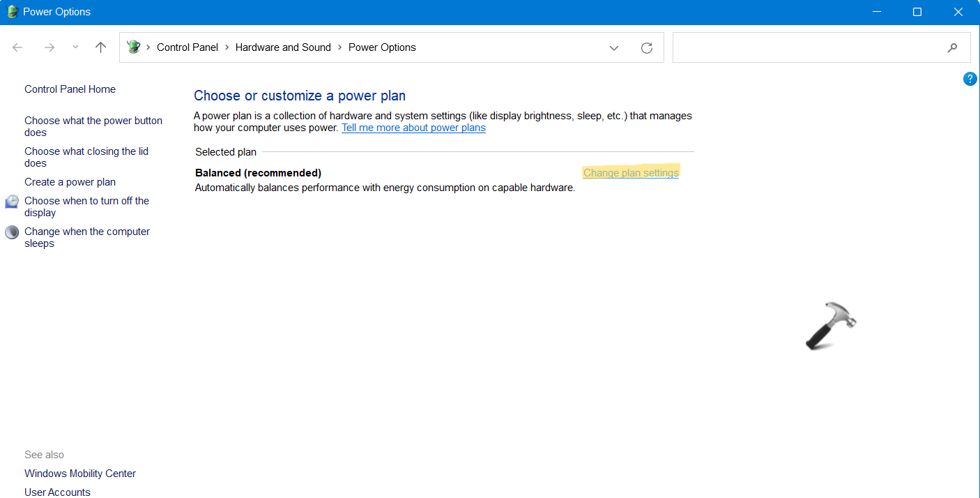980x498 pixels.
Task: Refresh the current Control Panel view
Action: (647, 47)
